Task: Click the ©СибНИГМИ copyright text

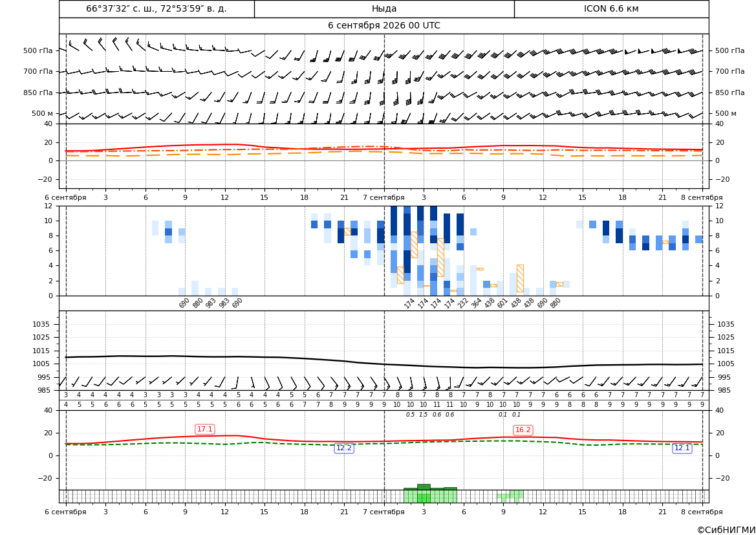Action: pos(726,530)
